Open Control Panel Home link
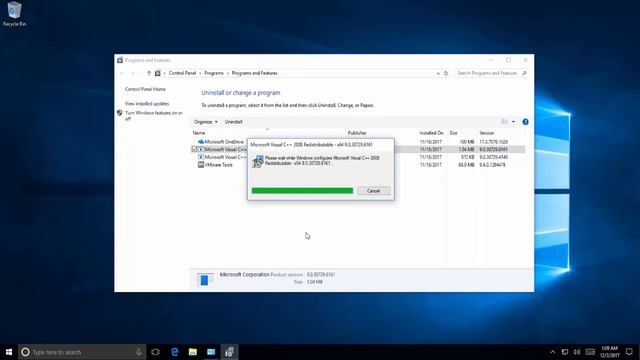The width and height of the screenshot is (640, 360). pos(145,89)
